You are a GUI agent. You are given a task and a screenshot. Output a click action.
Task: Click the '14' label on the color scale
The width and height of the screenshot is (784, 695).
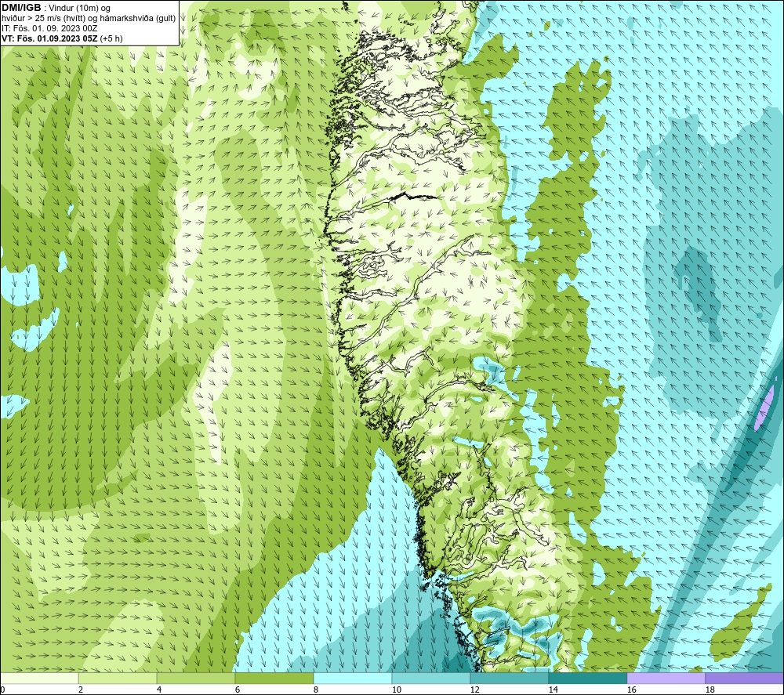click(x=553, y=690)
